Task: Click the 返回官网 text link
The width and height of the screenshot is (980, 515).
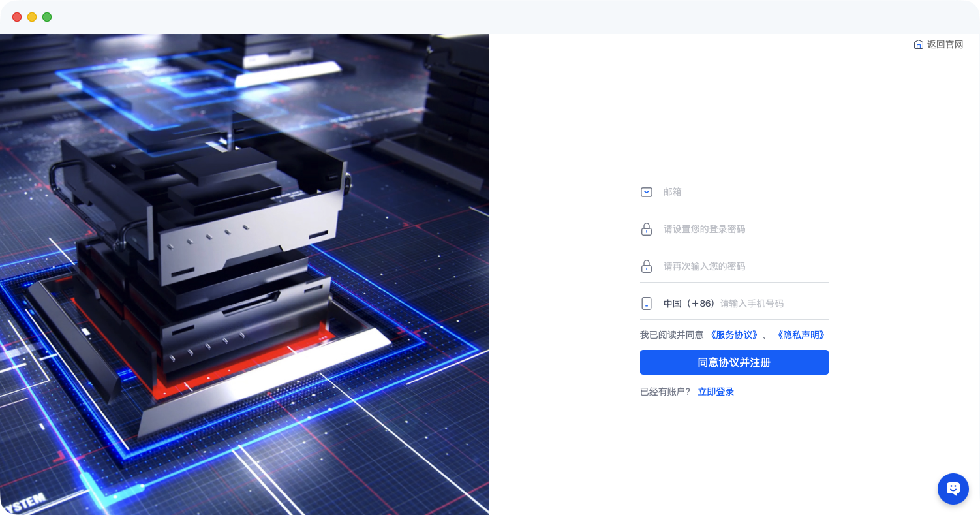Action: click(945, 45)
